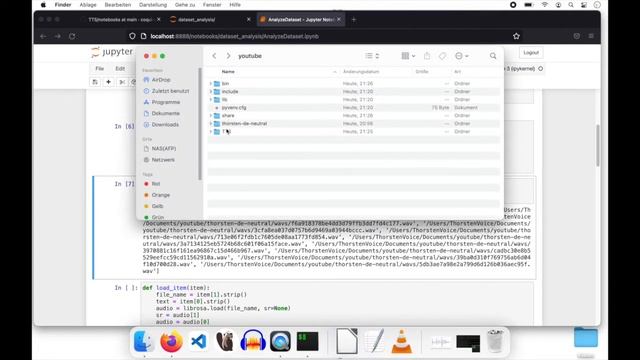Cut the selected cell with scissors icon
The height and width of the screenshot is (360, 640).
coord(122,82)
